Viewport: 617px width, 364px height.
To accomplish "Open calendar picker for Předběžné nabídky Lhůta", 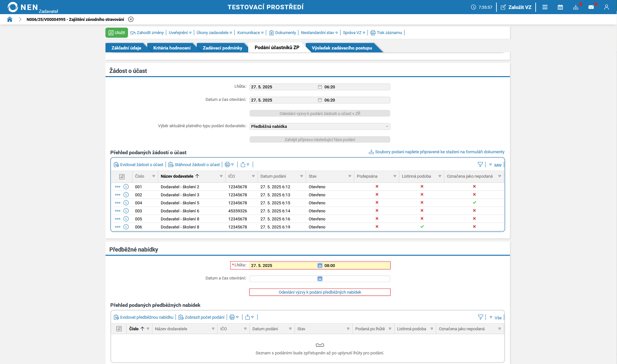I will [320, 265].
